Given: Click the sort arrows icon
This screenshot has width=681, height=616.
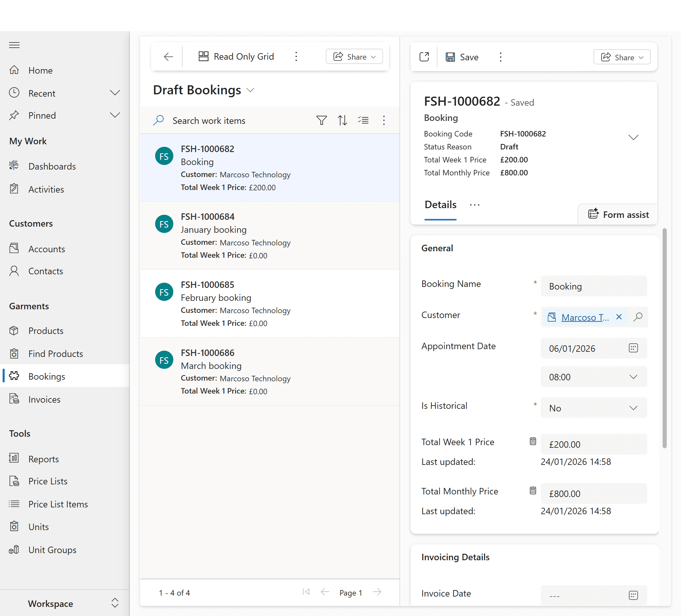Looking at the screenshot, I should coord(342,120).
